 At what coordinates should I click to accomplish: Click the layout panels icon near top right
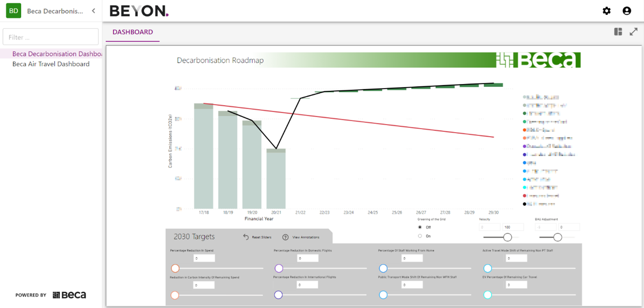(x=617, y=31)
